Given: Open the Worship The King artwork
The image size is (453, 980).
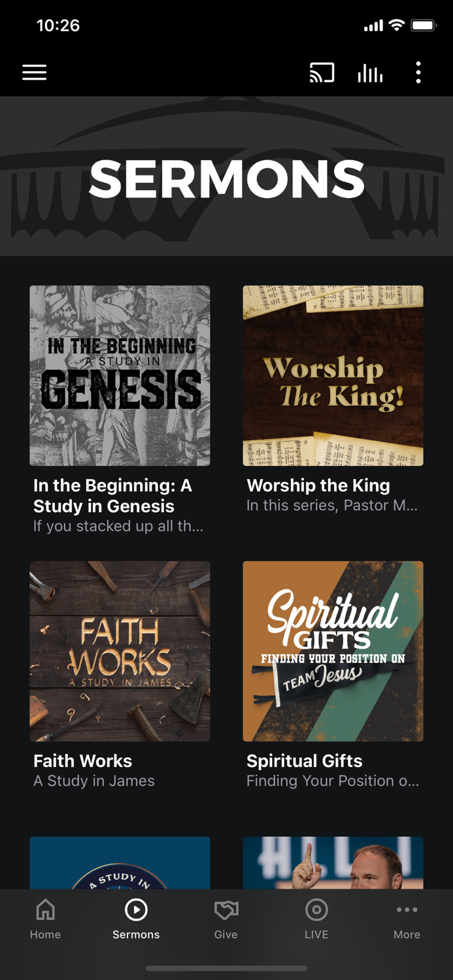Looking at the screenshot, I should (x=333, y=376).
